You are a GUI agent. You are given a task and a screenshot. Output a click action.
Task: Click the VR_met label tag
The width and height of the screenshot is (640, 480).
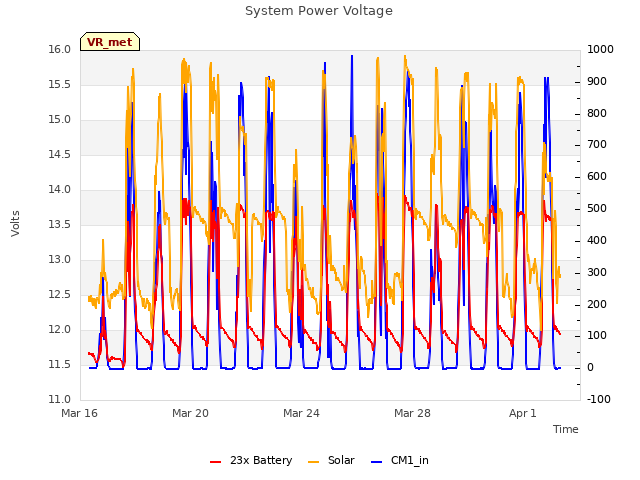[x=110, y=42]
